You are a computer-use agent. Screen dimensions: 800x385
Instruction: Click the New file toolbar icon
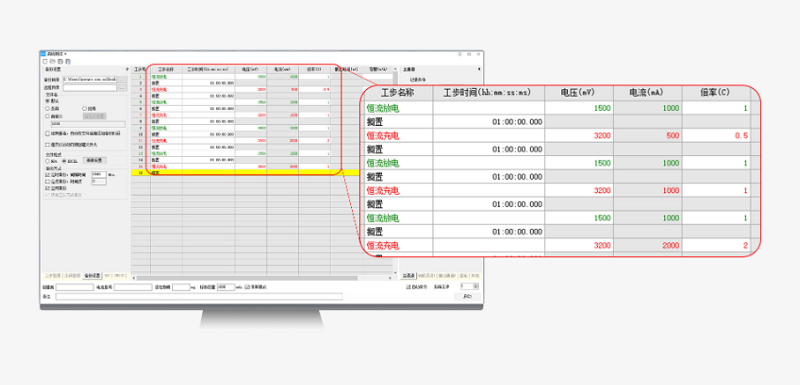pyautogui.click(x=45, y=61)
